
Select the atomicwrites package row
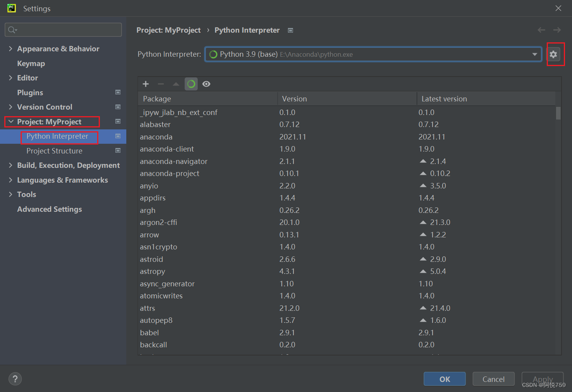[347, 296]
